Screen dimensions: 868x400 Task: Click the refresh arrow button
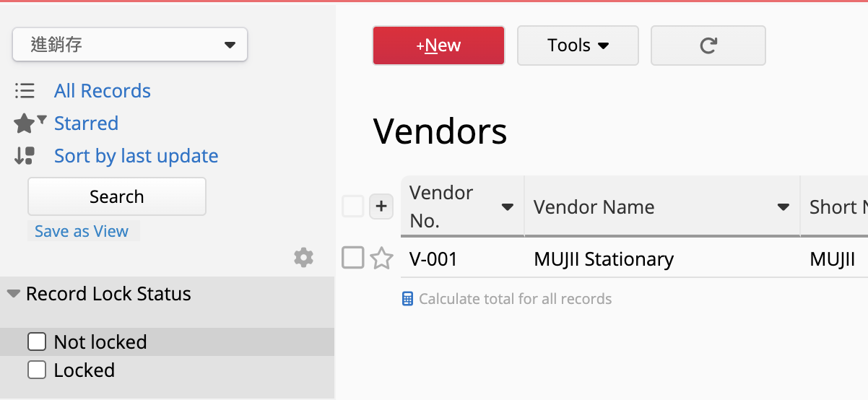tap(708, 45)
